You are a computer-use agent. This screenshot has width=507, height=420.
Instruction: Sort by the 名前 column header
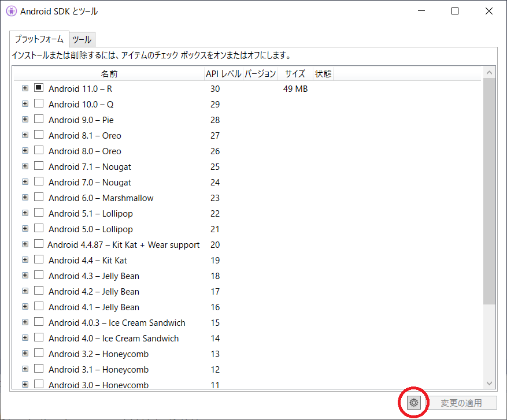coord(109,74)
